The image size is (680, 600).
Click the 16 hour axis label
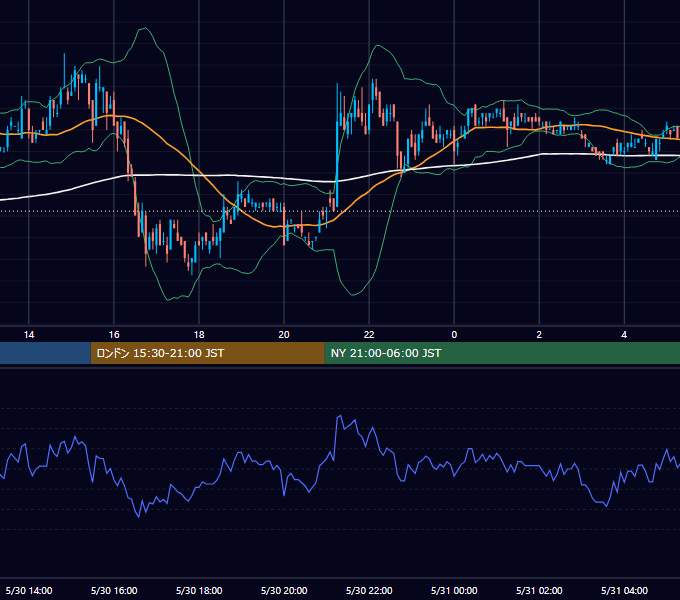[x=114, y=335]
